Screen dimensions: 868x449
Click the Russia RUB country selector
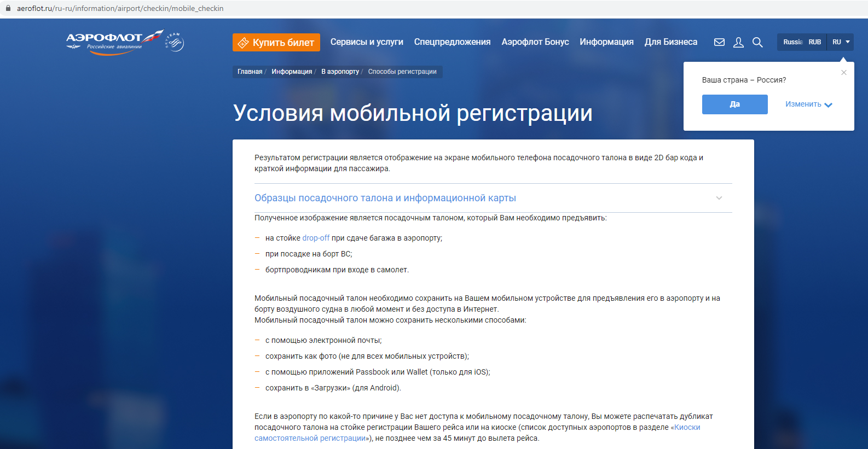802,42
